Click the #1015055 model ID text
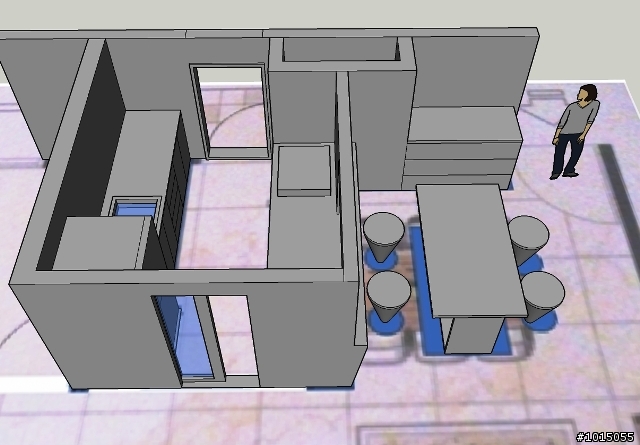The width and height of the screenshot is (640, 445). [x=605, y=437]
